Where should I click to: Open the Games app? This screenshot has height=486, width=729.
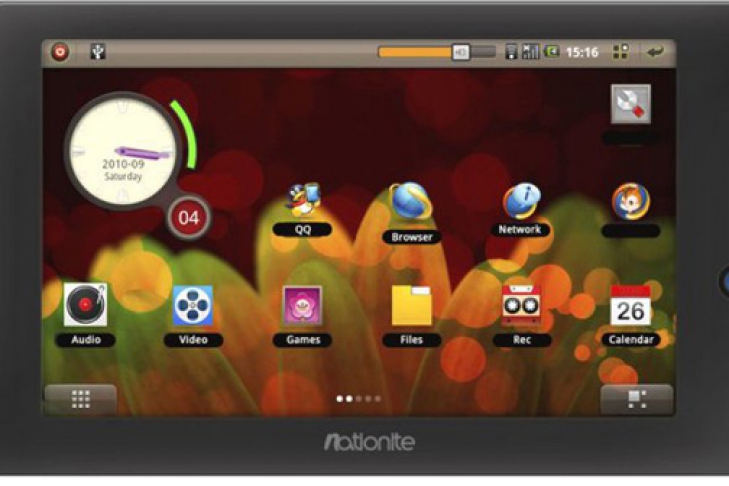pos(302,306)
